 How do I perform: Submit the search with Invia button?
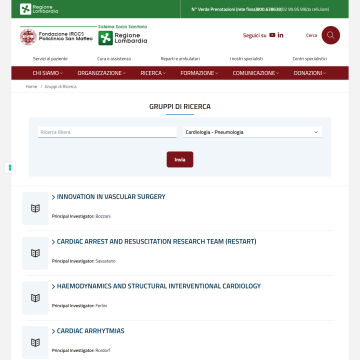coord(180,159)
